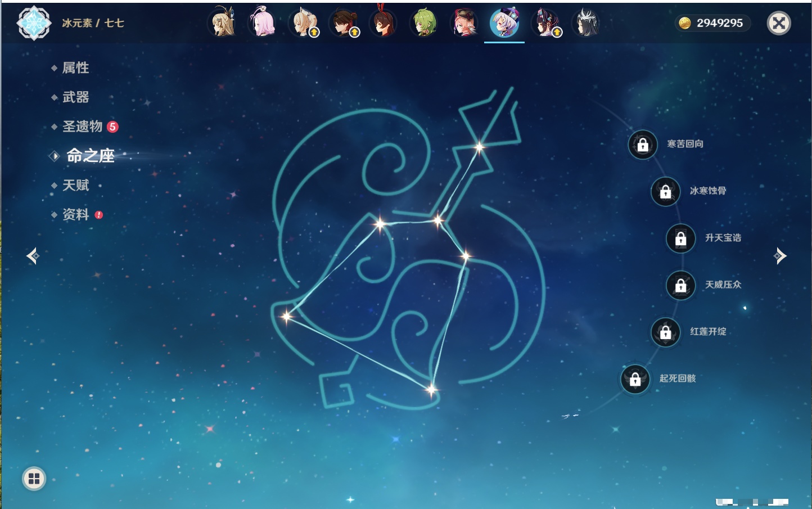The width and height of the screenshot is (812, 509).
Task: Pick the pink-haired character with the white cap
Action: (263, 23)
